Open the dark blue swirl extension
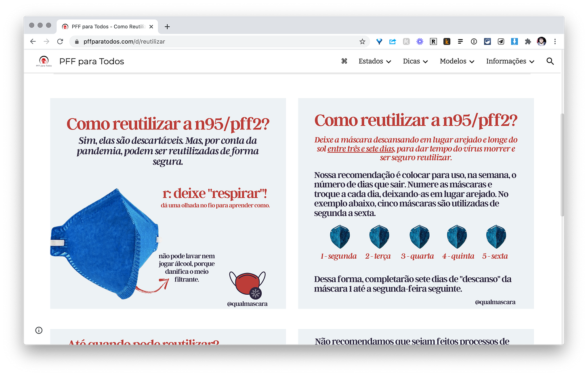 tap(487, 42)
